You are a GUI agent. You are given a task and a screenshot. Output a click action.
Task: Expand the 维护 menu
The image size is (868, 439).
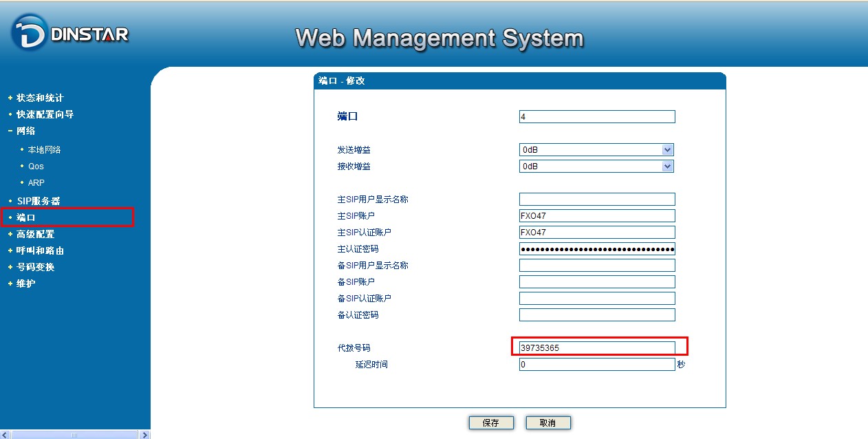(x=25, y=283)
